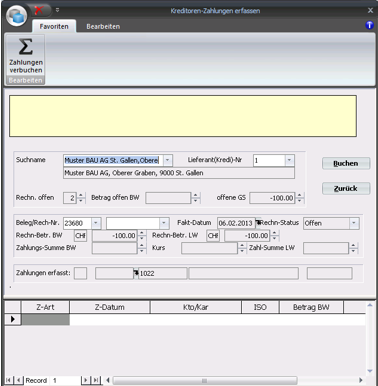Viewport: 378px width, 386px height.
Task: Click the red X quick-access icon
Action: [39, 10]
